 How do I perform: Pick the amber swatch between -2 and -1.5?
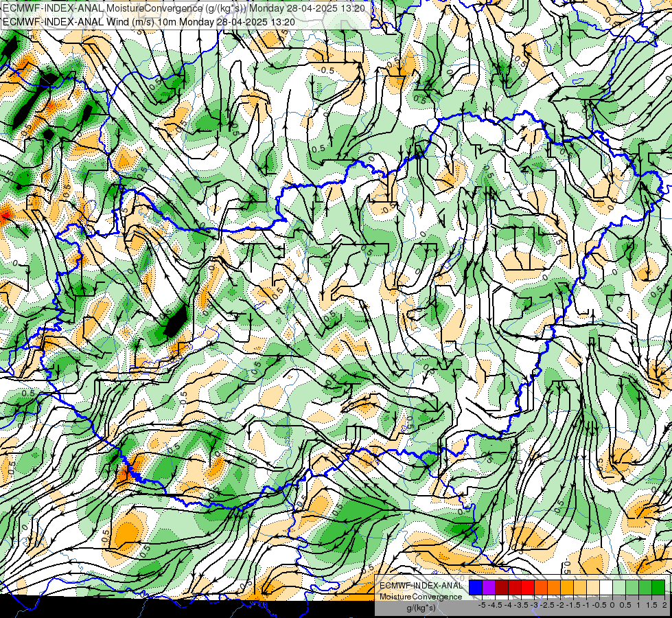[x=567, y=587]
